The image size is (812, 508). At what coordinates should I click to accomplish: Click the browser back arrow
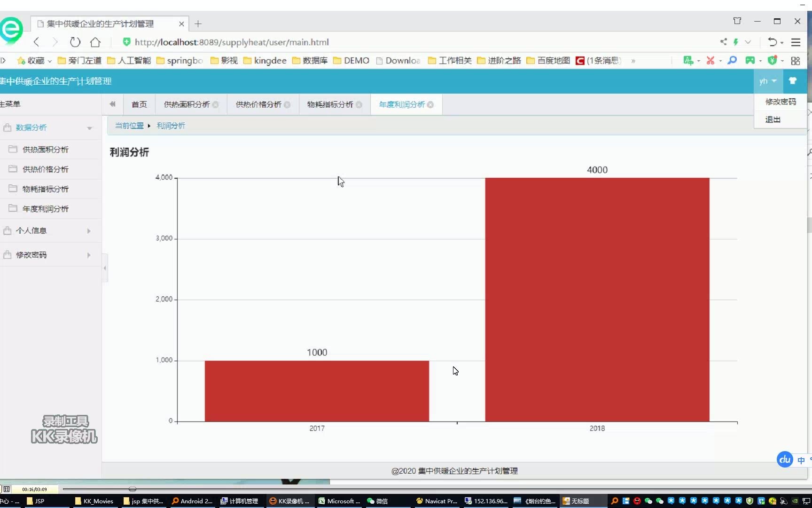[36, 42]
